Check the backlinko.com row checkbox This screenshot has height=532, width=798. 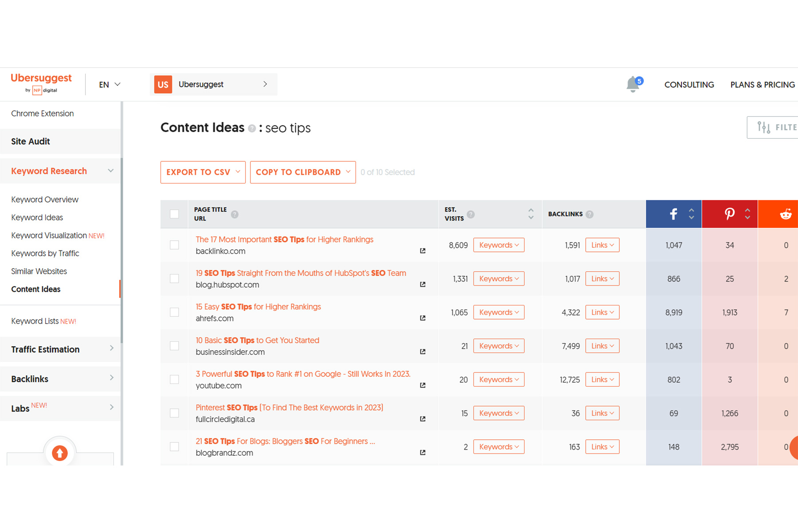coord(174,245)
